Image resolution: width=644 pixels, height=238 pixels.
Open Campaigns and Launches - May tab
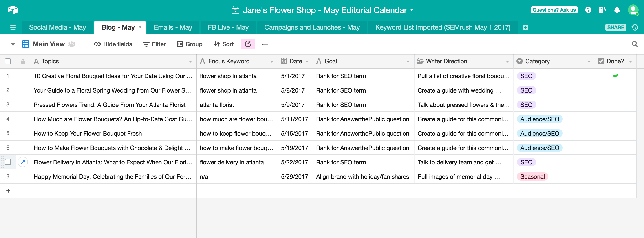coord(312,27)
